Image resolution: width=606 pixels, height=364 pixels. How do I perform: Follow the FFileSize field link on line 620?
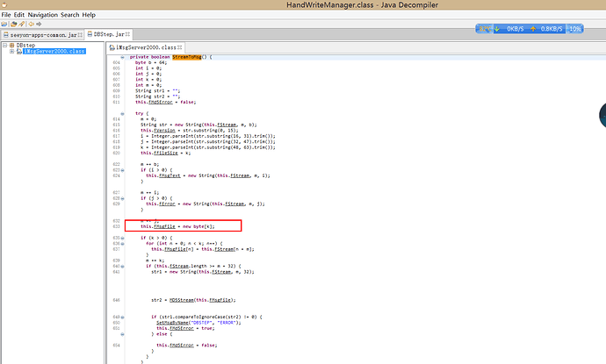(166, 153)
